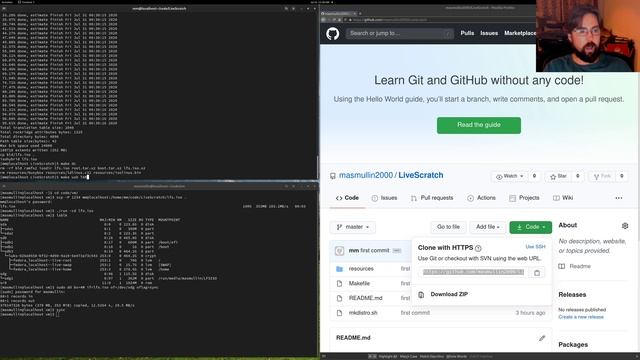Star the LiveScratch repository
This screenshot has height=360, width=640.
click(x=558, y=176)
